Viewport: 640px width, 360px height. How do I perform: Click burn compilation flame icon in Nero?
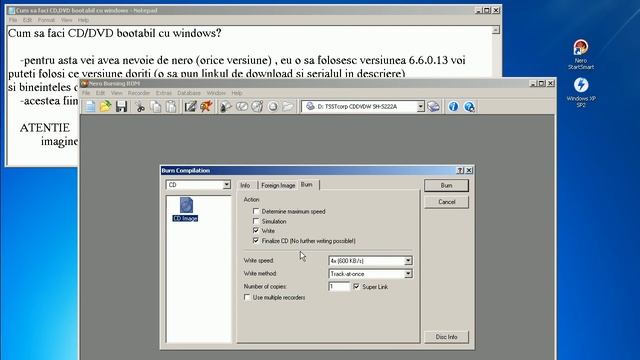click(206, 107)
